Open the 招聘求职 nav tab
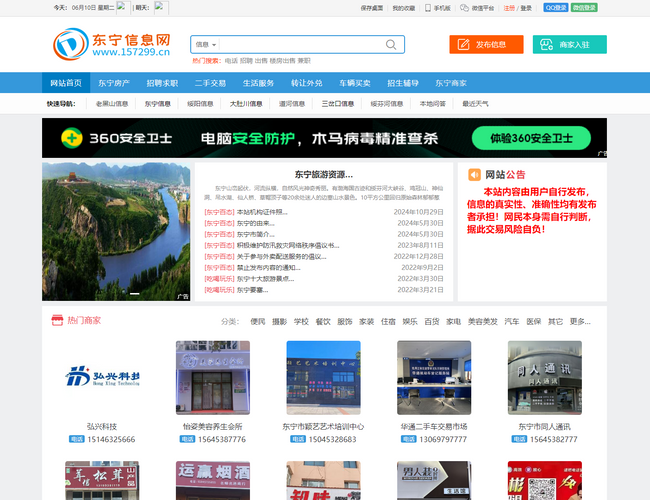Screen dimensions: 650x500 162,83
